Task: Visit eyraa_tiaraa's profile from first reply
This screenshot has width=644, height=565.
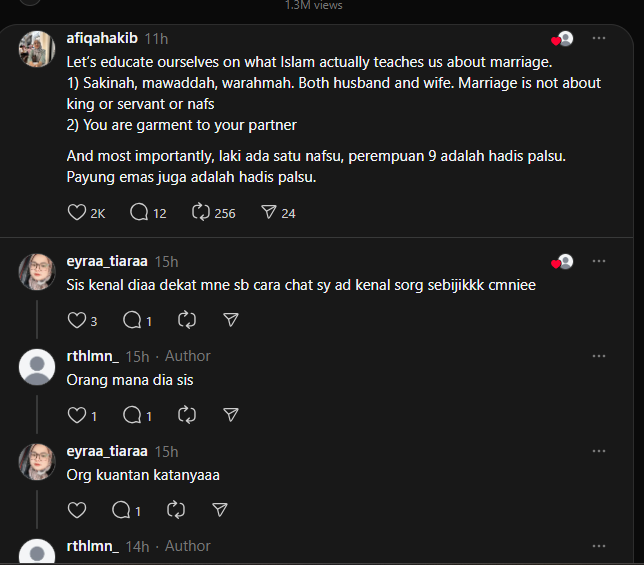Action: [107, 261]
